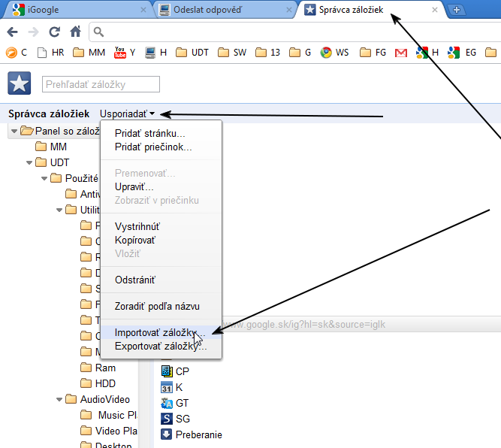Close the Správca záložiek tab
The width and height of the screenshot is (501, 448).
coord(435,10)
